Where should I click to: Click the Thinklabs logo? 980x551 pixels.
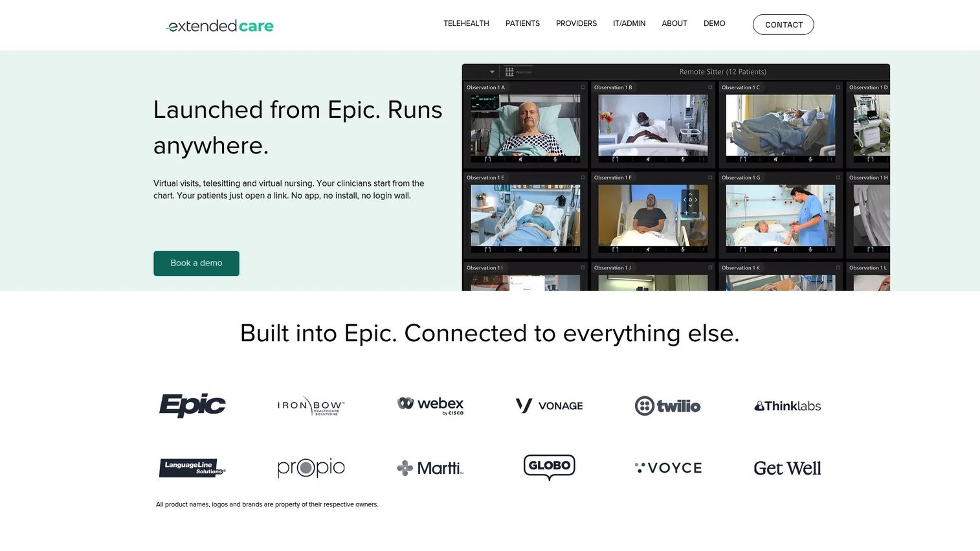point(787,406)
